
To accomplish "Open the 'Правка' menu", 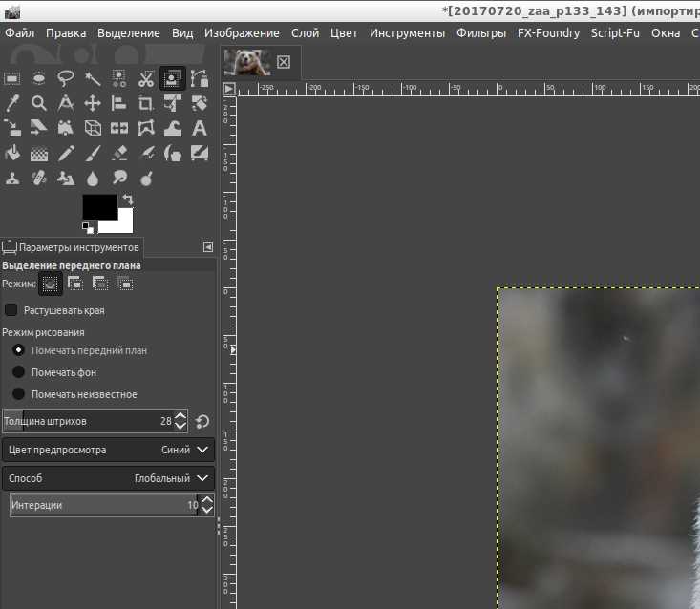I will point(66,33).
